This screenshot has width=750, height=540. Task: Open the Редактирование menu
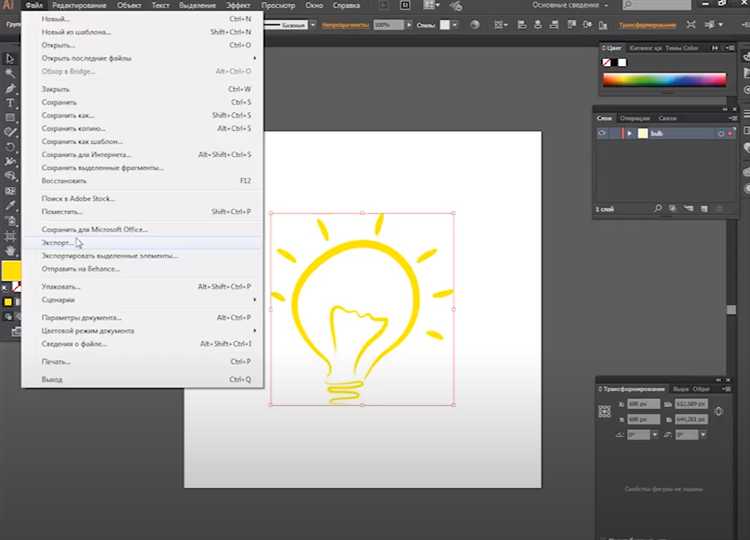[80, 6]
